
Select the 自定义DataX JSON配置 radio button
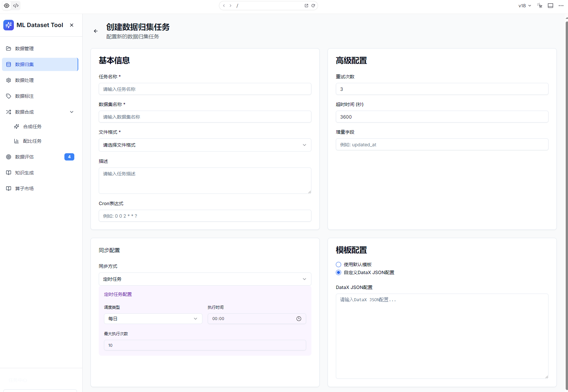(x=338, y=272)
